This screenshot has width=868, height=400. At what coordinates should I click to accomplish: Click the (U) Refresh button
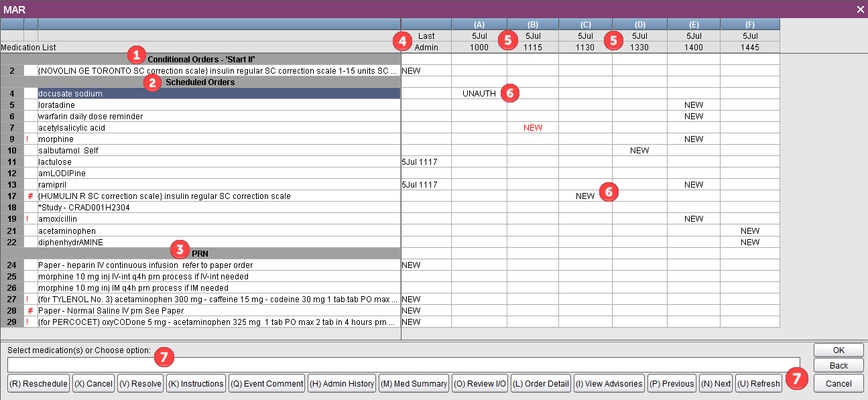pyautogui.click(x=758, y=384)
